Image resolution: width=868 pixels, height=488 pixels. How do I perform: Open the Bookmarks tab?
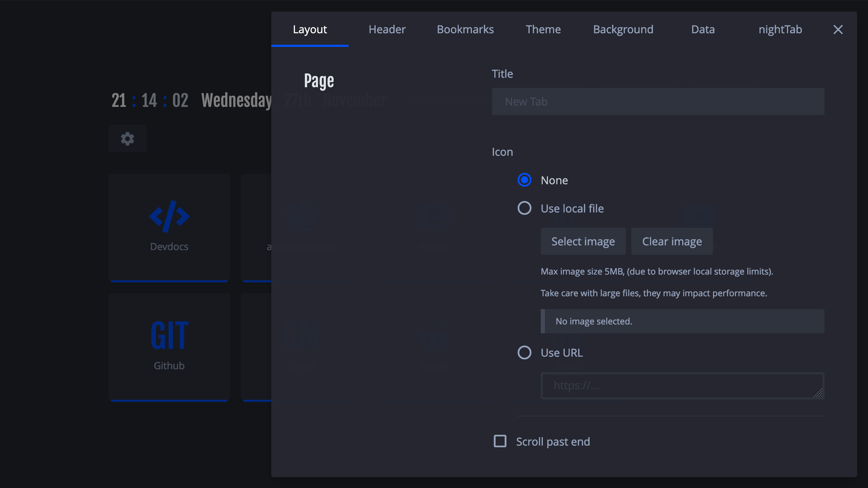pos(465,30)
